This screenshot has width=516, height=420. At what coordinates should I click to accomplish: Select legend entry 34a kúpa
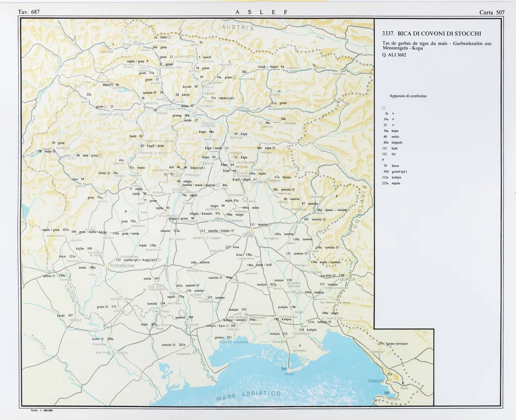click(393, 130)
